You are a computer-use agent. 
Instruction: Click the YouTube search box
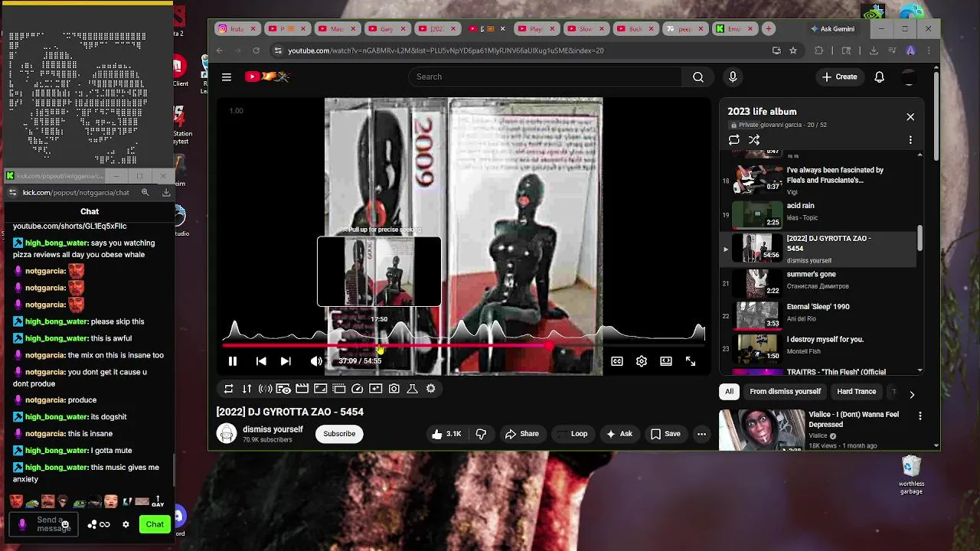pyautogui.click(x=545, y=77)
